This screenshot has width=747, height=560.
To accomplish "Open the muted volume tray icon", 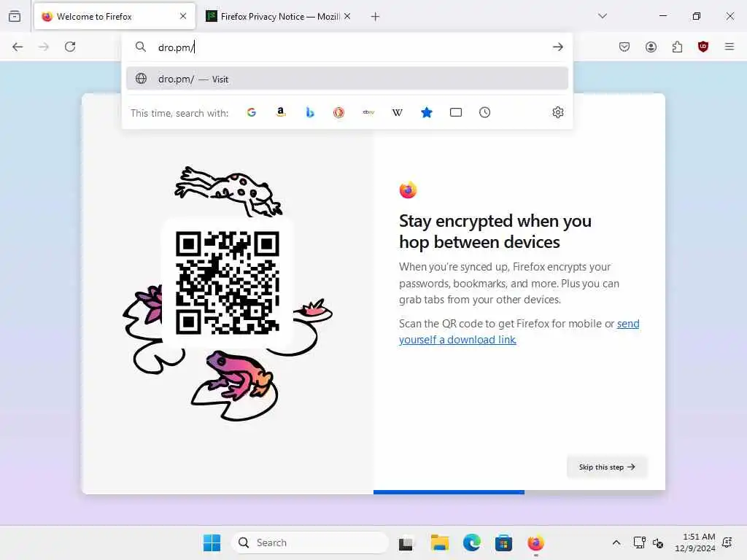I will [x=658, y=542].
